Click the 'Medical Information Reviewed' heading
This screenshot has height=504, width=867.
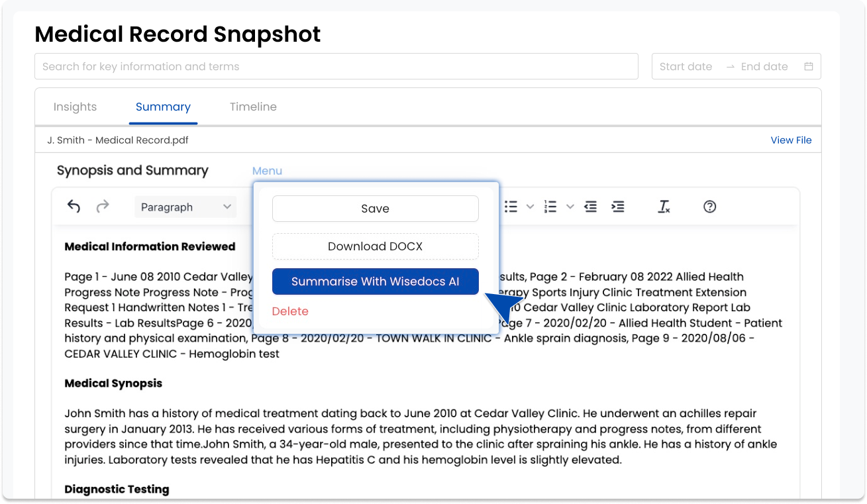point(150,246)
